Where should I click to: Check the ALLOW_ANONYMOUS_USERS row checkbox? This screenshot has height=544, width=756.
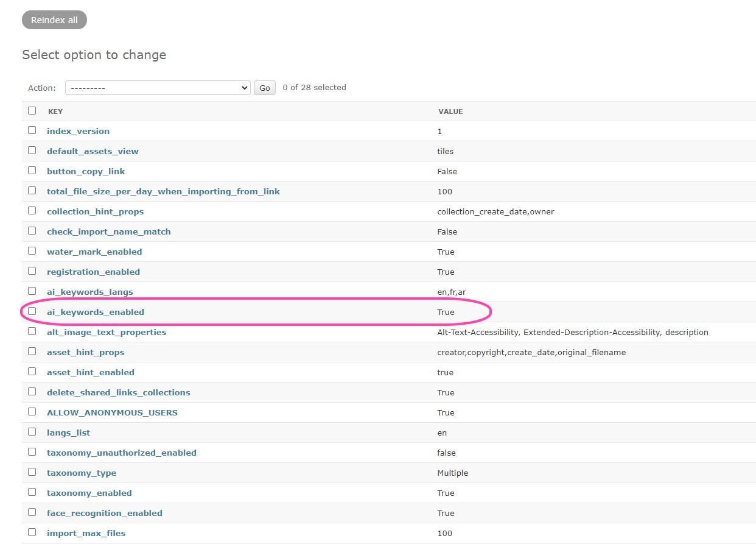(32, 412)
